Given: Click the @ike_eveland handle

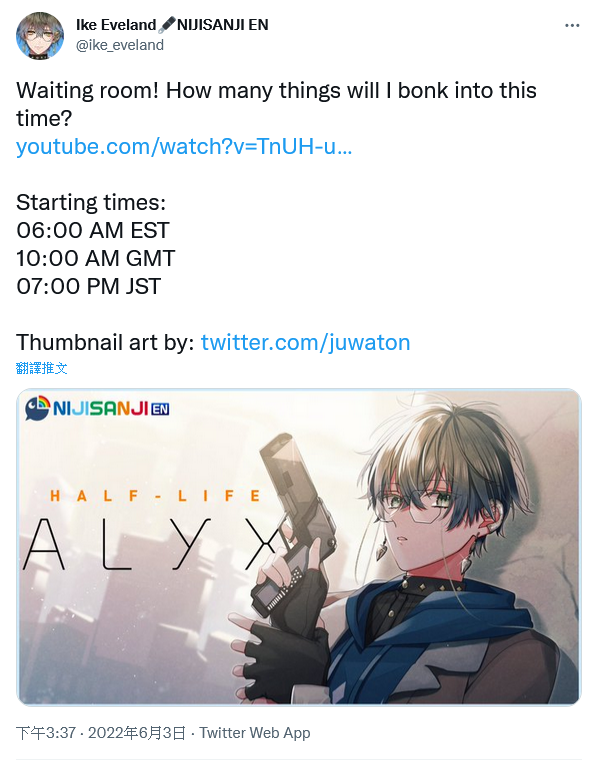Looking at the screenshot, I should [x=120, y=45].
